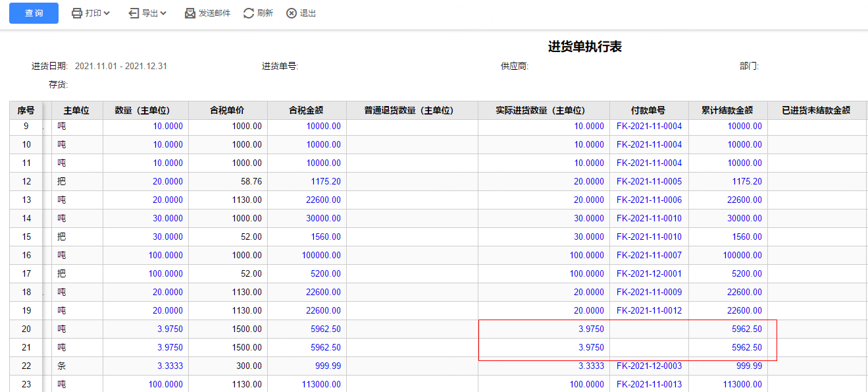This screenshot has height=392, width=868.
Task: Click the 刷新 refresh icon
Action: (x=249, y=13)
